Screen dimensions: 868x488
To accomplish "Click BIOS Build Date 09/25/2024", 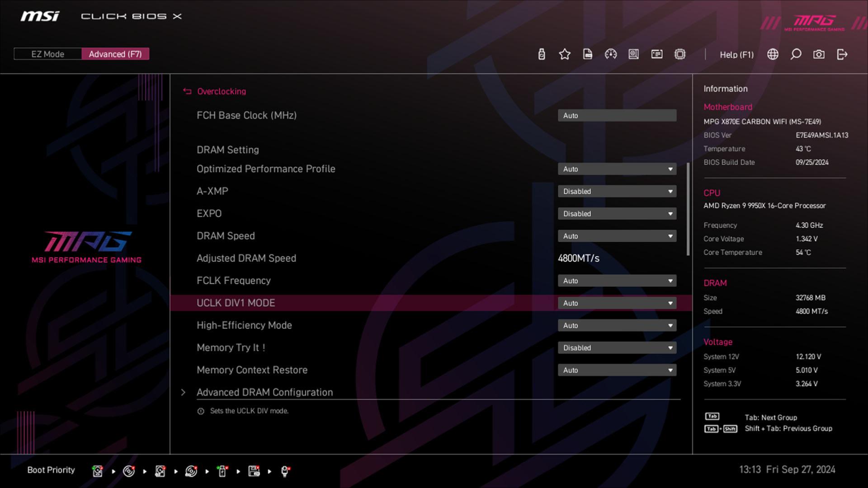I will (x=812, y=162).
